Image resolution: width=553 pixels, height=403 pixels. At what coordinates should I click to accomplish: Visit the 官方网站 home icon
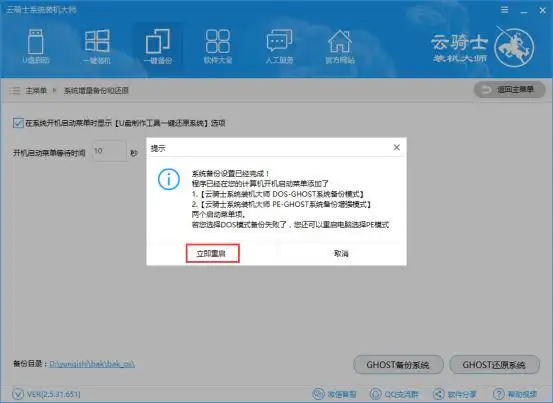point(340,47)
